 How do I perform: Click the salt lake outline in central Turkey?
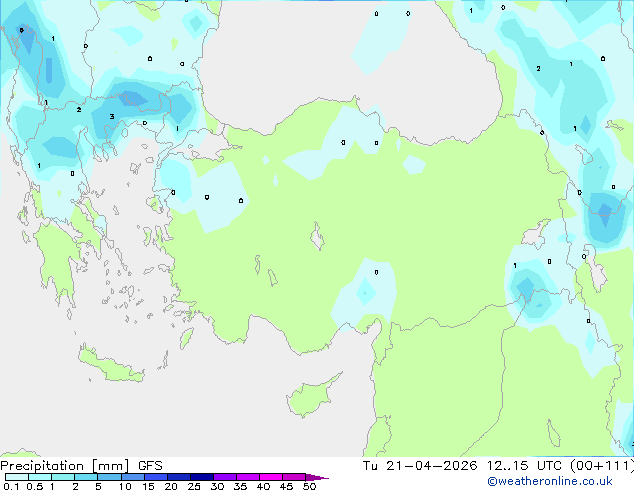pos(317,236)
